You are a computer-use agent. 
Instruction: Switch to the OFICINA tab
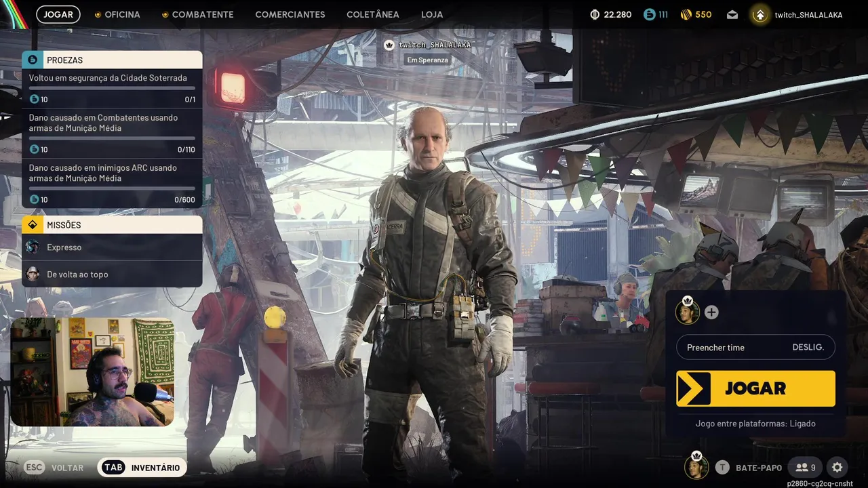(x=117, y=14)
